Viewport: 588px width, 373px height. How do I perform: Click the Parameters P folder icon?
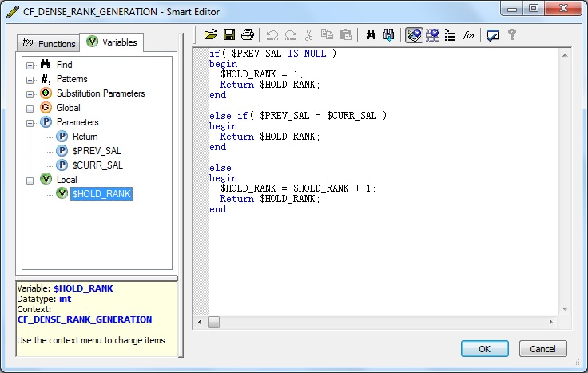46,122
